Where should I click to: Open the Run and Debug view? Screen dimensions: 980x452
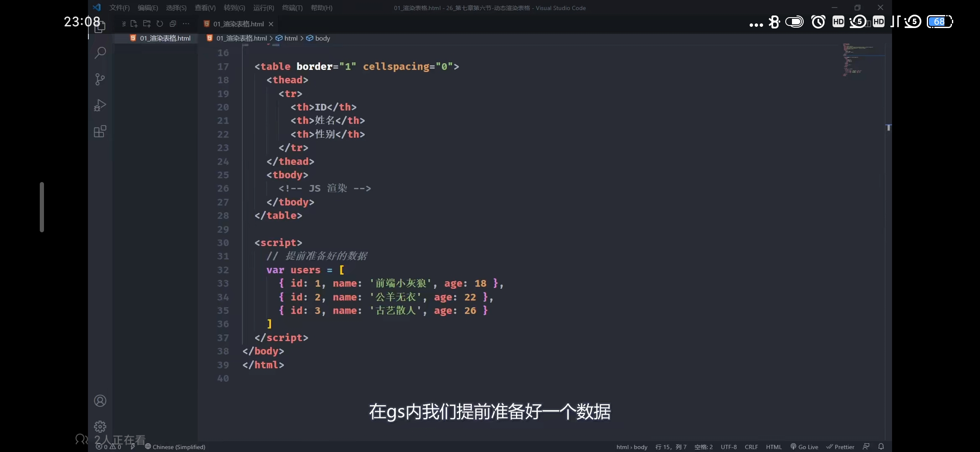point(100,105)
